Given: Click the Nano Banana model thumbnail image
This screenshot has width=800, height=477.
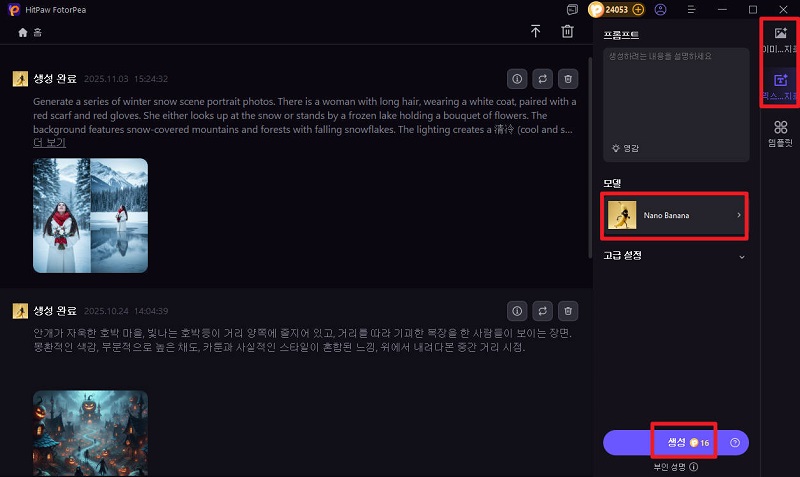Looking at the screenshot, I should pyautogui.click(x=622, y=215).
